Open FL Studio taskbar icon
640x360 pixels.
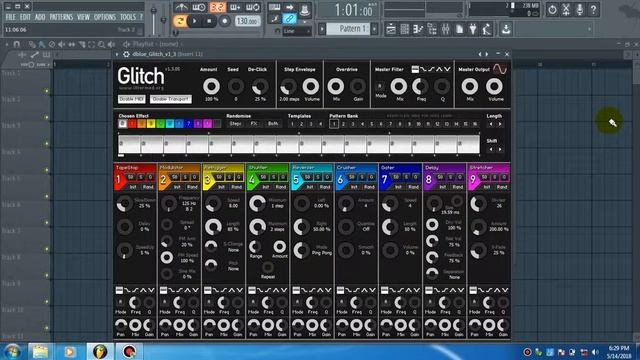click(100, 351)
